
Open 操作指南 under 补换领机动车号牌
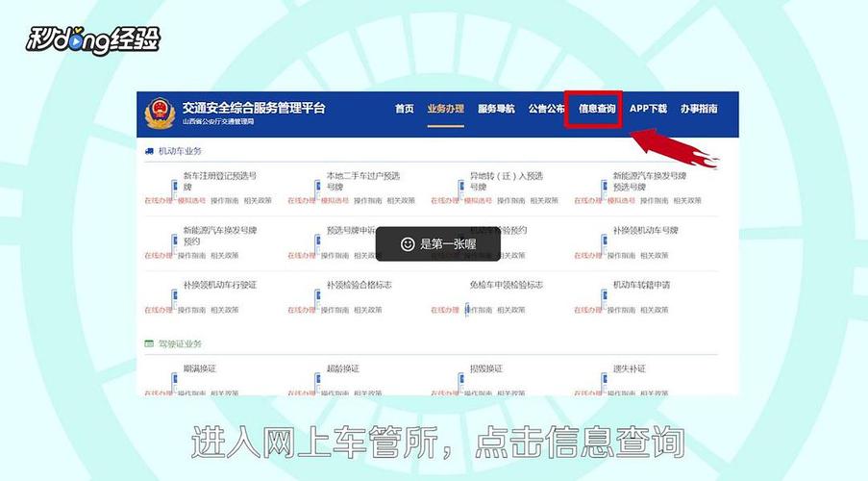621,256
